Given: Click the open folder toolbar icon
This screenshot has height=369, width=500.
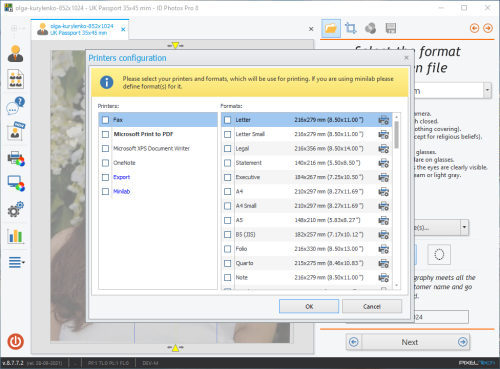Looking at the screenshot, I should click(x=331, y=28).
